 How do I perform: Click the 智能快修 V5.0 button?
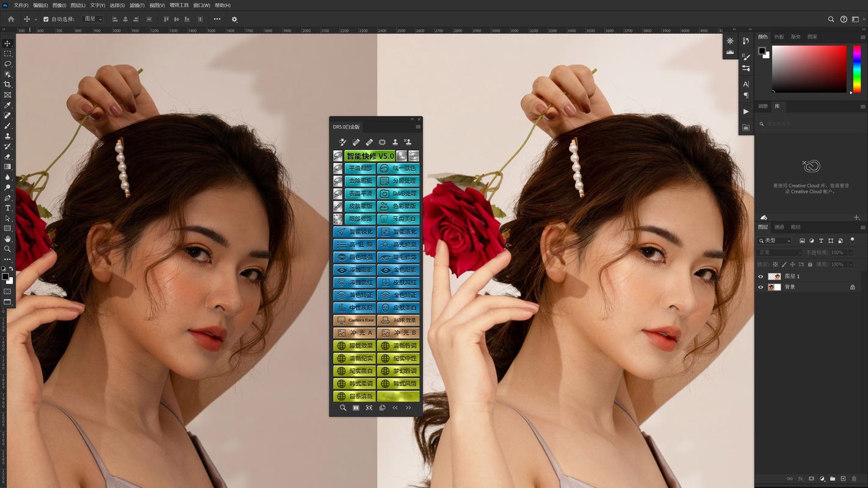[x=370, y=156]
